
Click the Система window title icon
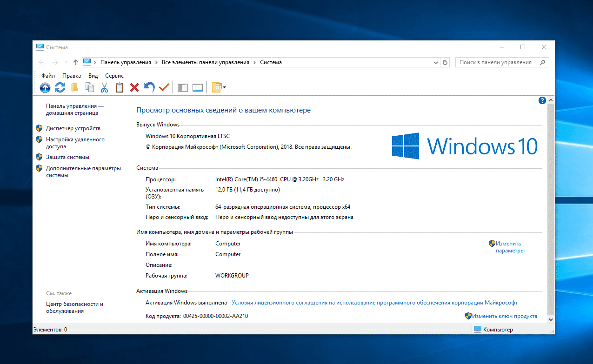coord(40,47)
